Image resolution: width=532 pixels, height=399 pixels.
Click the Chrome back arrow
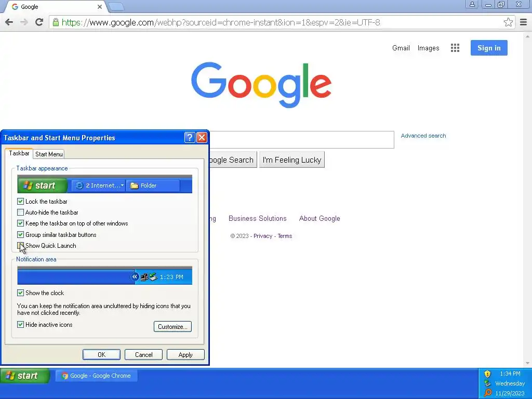(9, 22)
